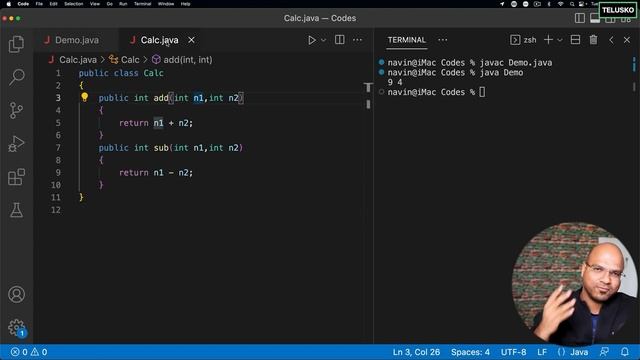Click the editor overview ruler scrollbar
640x360 pixels.
coord(368,96)
